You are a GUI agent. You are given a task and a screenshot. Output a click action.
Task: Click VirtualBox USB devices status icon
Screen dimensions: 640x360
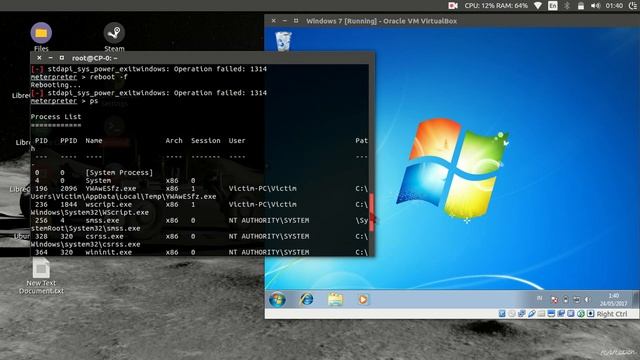[531, 313]
